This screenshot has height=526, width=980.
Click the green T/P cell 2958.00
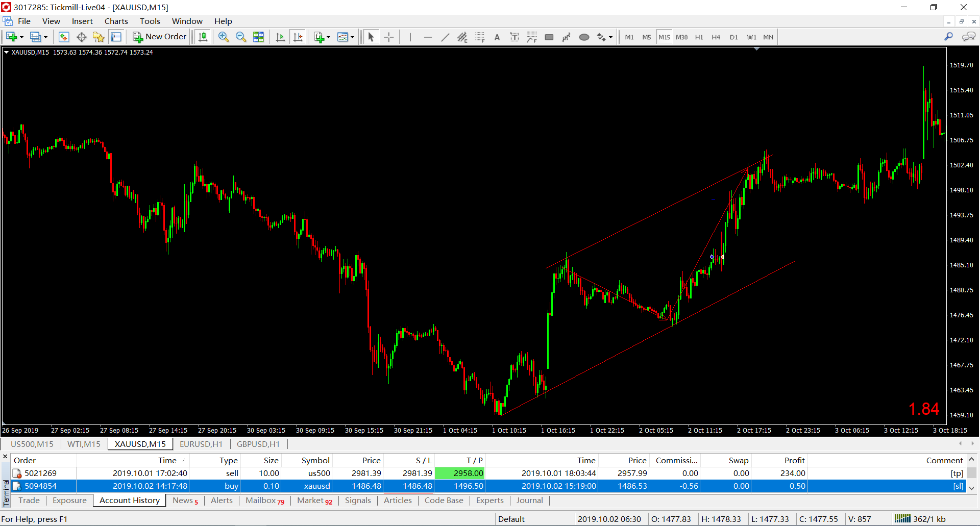point(459,473)
